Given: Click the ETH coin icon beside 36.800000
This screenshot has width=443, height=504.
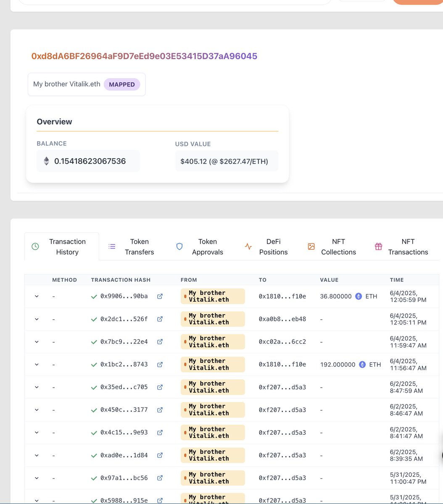Looking at the screenshot, I should coord(359,297).
